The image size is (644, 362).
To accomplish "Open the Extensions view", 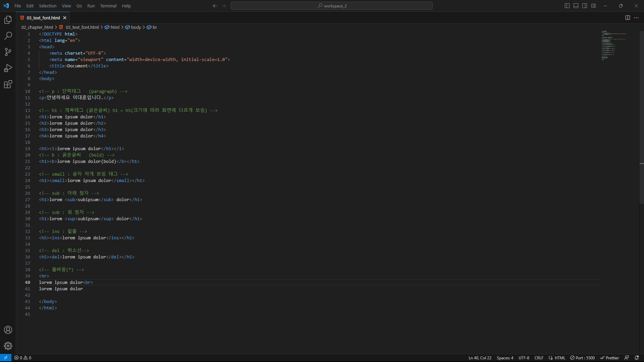I will pyautogui.click(x=8, y=84).
